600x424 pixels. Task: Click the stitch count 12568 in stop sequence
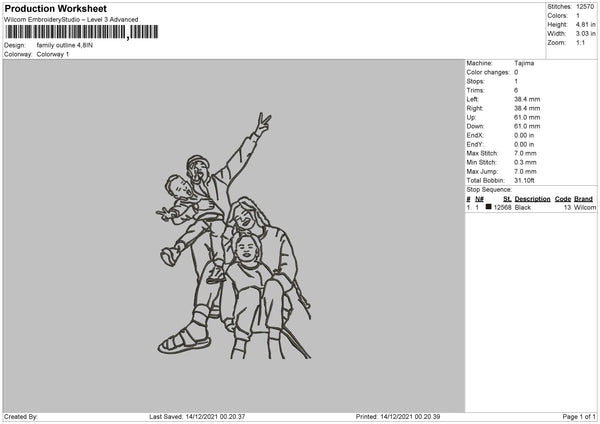point(502,207)
